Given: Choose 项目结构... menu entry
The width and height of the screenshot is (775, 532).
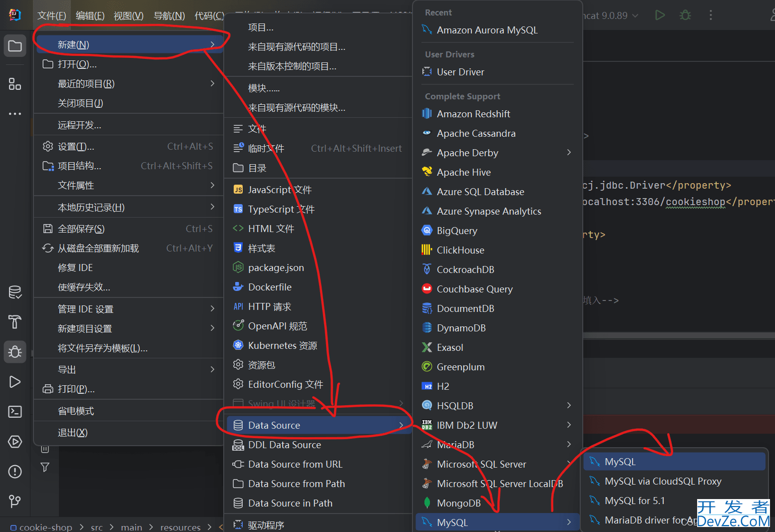Looking at the screenshot, I should click(x=130, y=166).
